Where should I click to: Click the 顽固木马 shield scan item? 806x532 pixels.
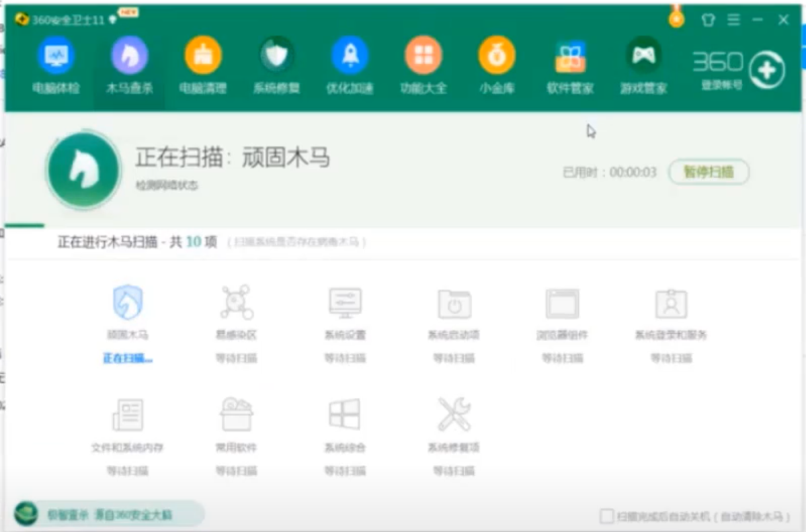pyautogui.click(x=128, y=302)
